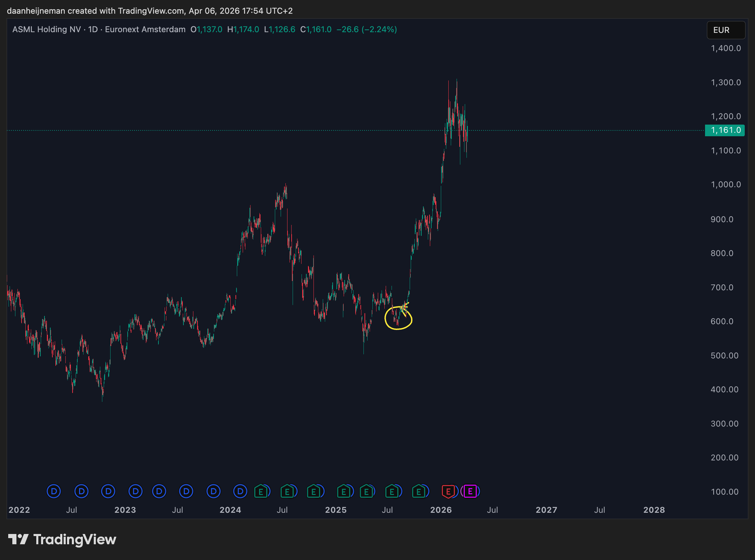Screen dimensions: 755x560
Task: Click the 2025 label on the time axis
Action: (336, 510)
